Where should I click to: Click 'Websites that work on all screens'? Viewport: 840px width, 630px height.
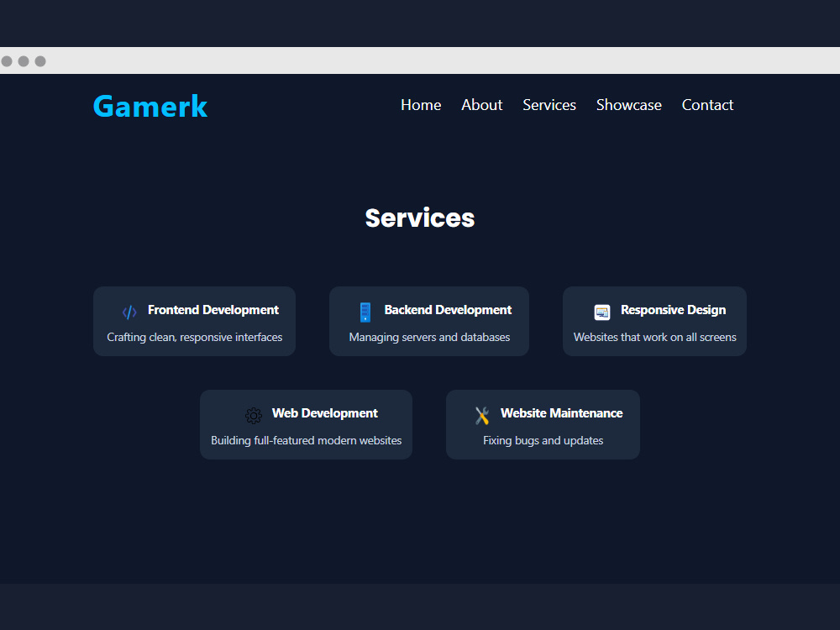654,337
